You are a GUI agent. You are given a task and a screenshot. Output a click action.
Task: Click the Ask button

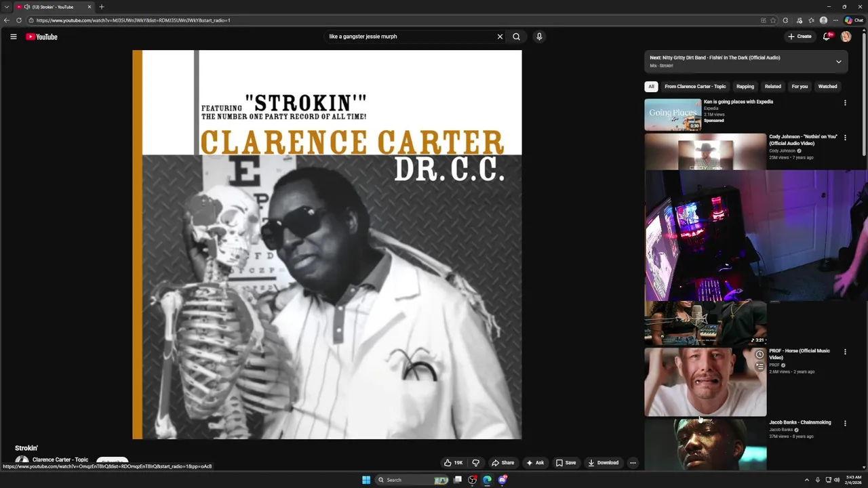[x=535, y=463]
